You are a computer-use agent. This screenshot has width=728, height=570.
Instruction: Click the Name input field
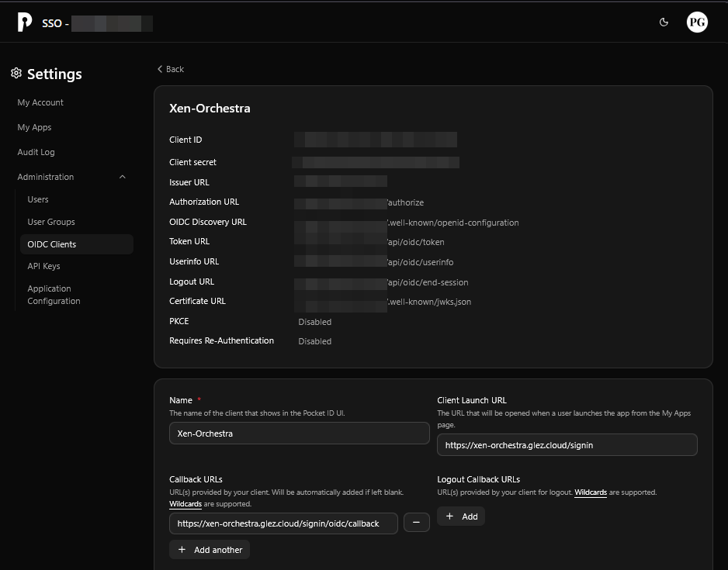pyautogui.click(x=299, y=434)
